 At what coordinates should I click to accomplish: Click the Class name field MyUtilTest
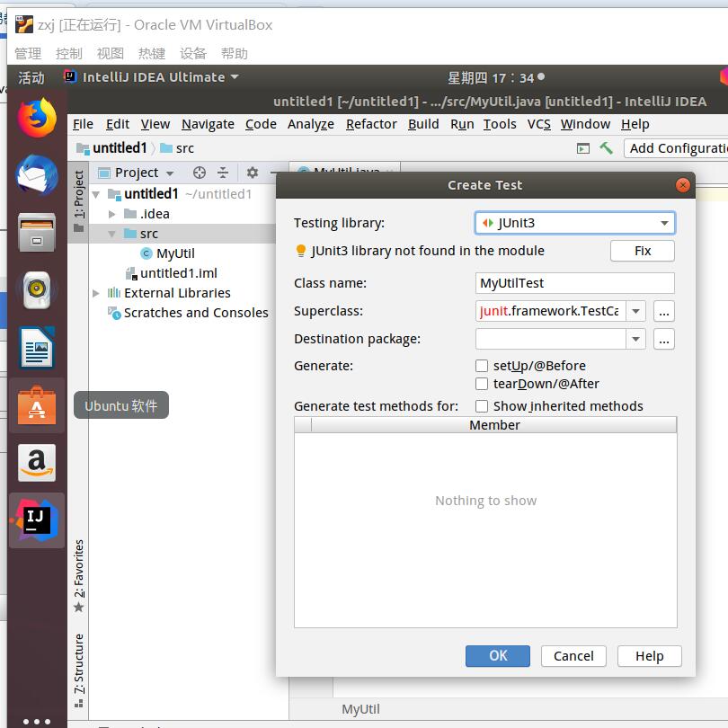pos(575,283)
